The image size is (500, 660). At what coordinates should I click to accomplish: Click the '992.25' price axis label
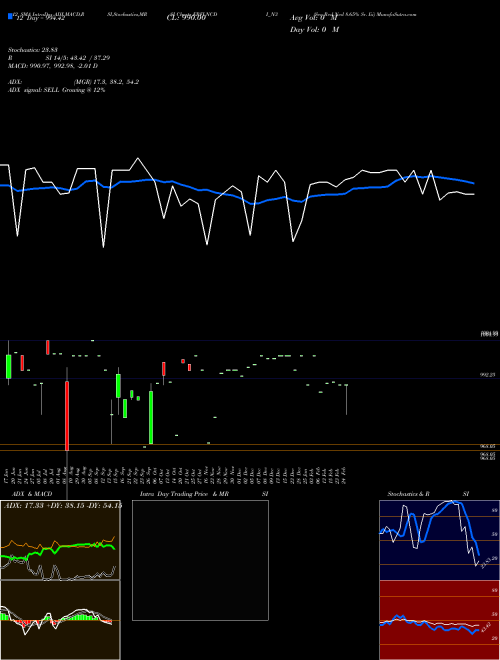[488, 374]
